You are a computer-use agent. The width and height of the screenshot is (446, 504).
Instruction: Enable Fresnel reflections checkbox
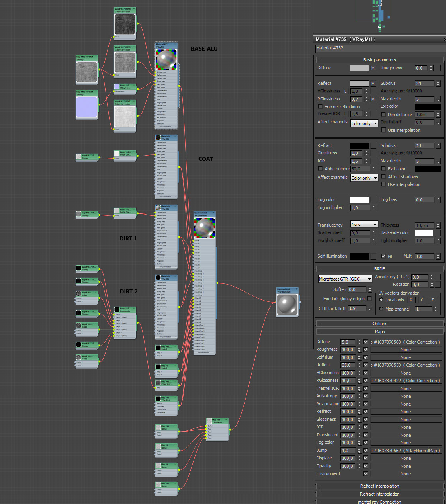pyautogui.click(x=320, y=107)
